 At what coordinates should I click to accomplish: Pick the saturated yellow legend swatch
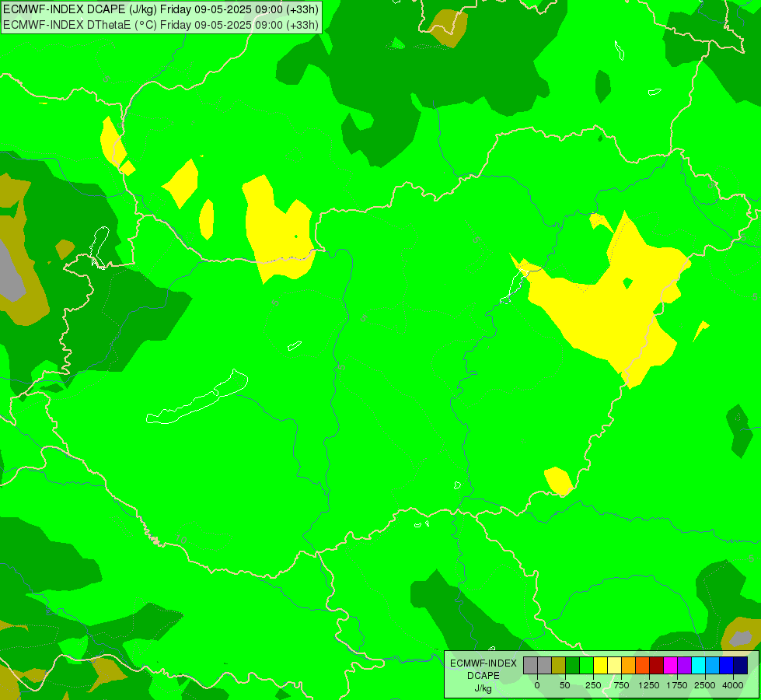(x=601, y=665)
